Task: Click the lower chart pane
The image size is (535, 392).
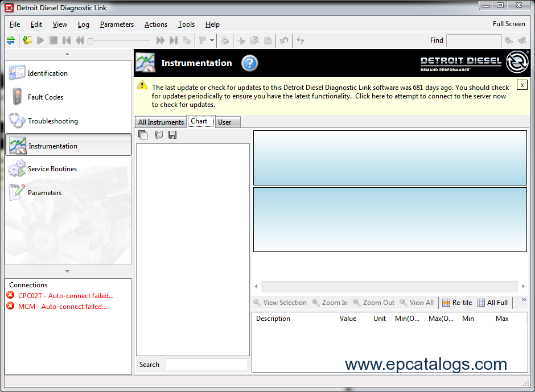Action: pyautogui.click(x=390, y=220)
